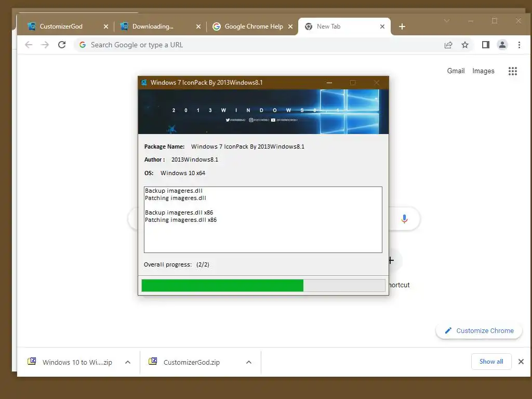
Task: Click Customize Chrome button
Action: point(479,330)
